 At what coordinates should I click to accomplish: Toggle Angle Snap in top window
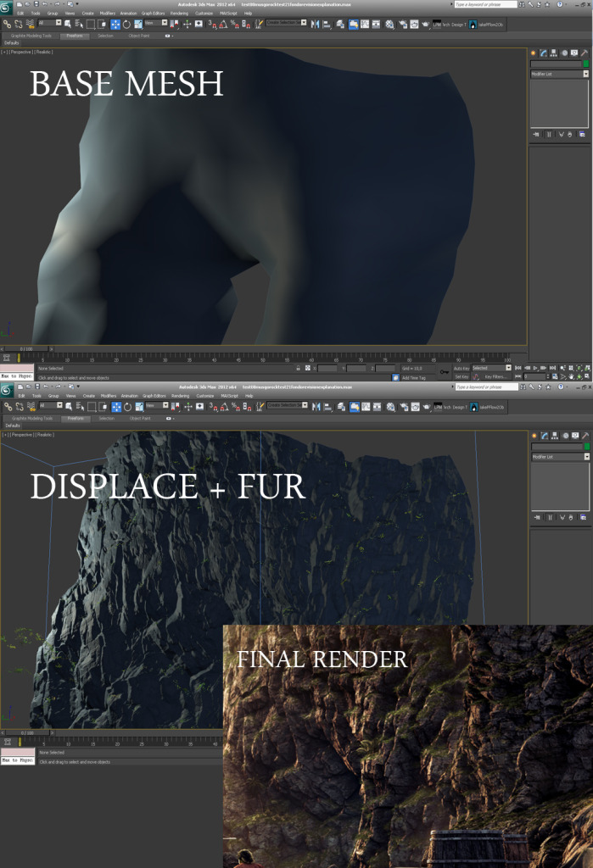[223, 24]
